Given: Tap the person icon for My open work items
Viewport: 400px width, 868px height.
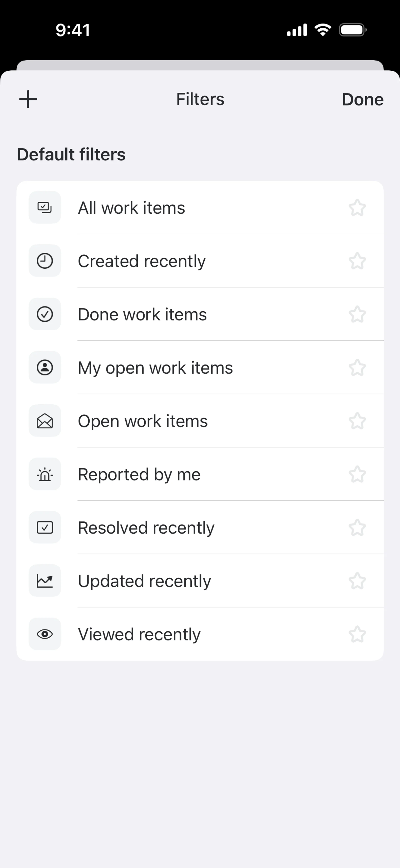Looking at the screenshot, I should 45,367.
